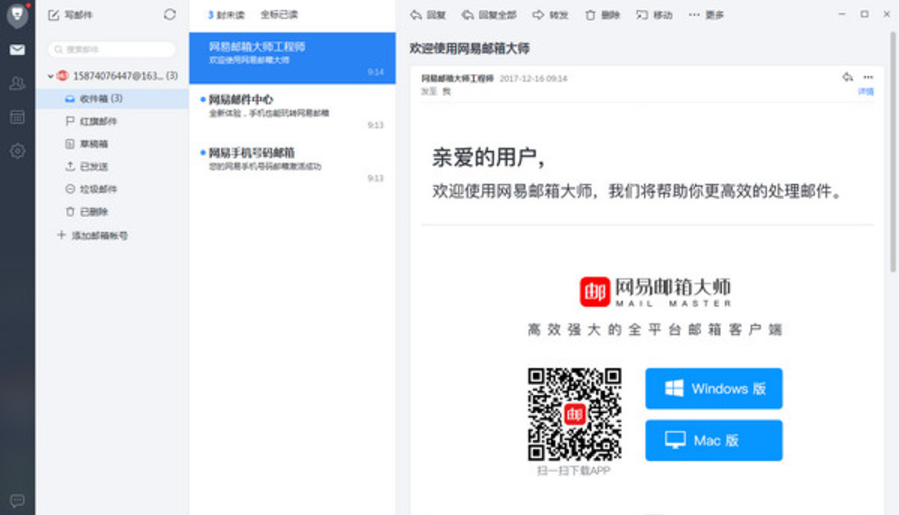
Task: Click the 回复 reply toolbar button
Action: point(428,15)
